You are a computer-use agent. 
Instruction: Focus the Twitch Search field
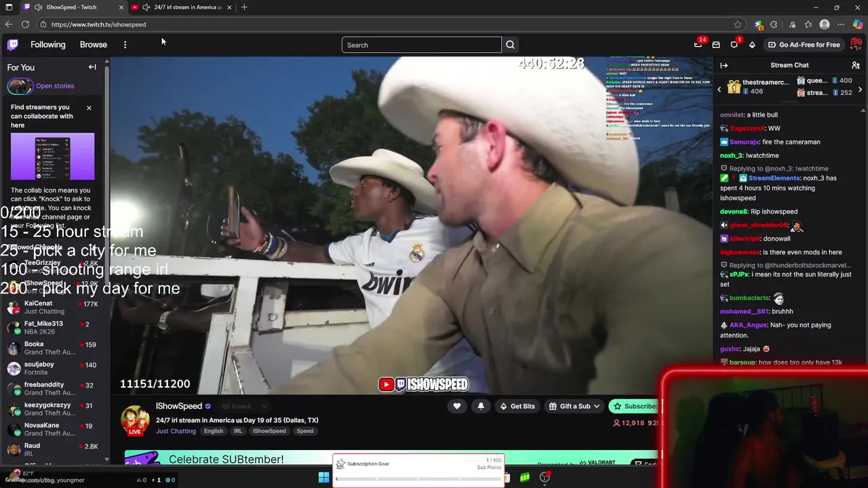point(422,45)
